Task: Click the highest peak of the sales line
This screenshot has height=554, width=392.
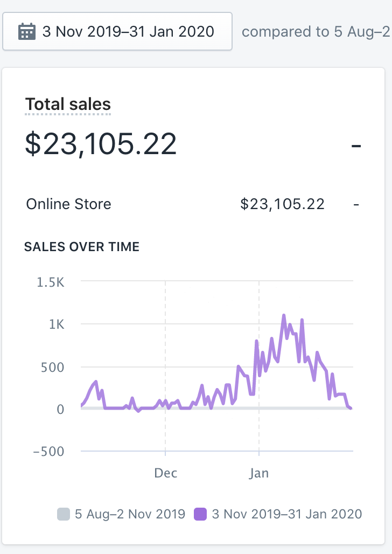Action: click(284, 315)
